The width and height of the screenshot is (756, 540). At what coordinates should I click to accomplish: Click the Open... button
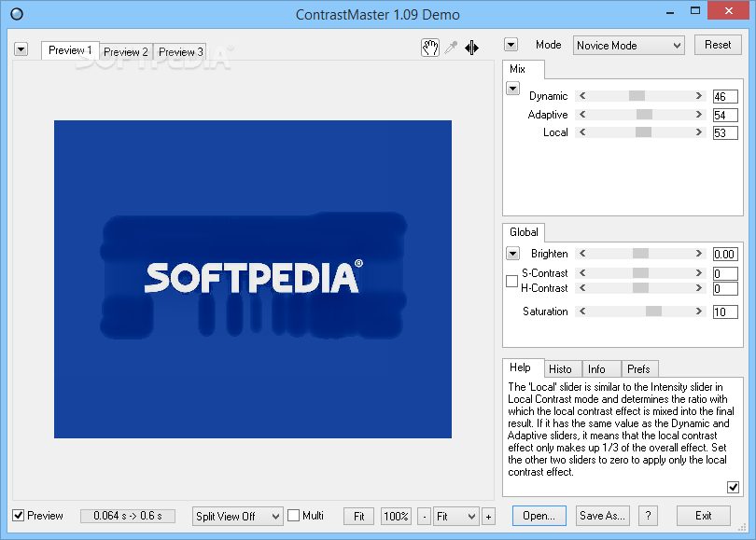click(539, 516)
